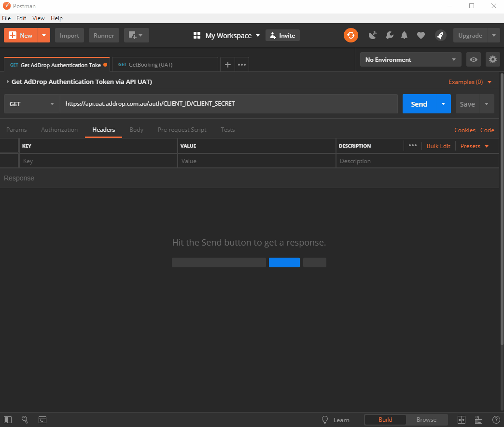Viewport: 504px width, 427px height.
Task: Select the Headers tab
Action: pyautogui.click(x=103, y=129)
